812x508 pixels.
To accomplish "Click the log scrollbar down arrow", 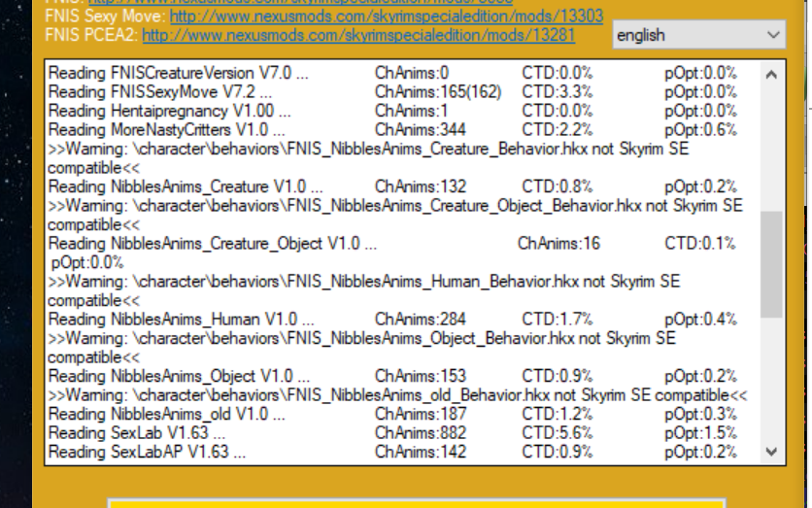I will pyautogui.click(x=771, y=452).
